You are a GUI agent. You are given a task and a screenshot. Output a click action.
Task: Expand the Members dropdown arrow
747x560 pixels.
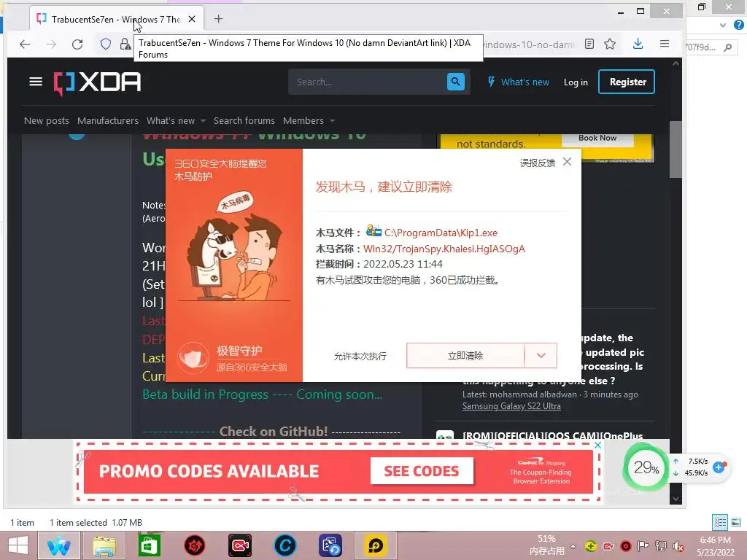(x=332, y=121)
